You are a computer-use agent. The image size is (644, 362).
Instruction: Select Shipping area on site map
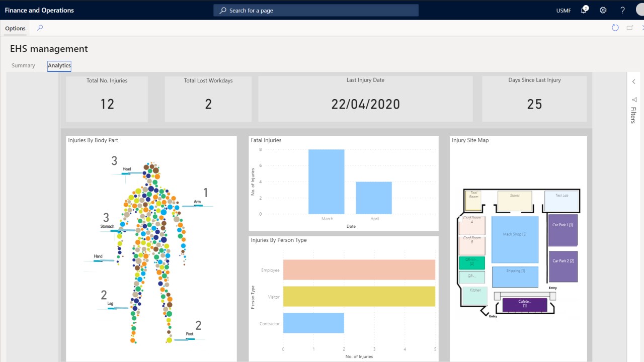point(515,277)
